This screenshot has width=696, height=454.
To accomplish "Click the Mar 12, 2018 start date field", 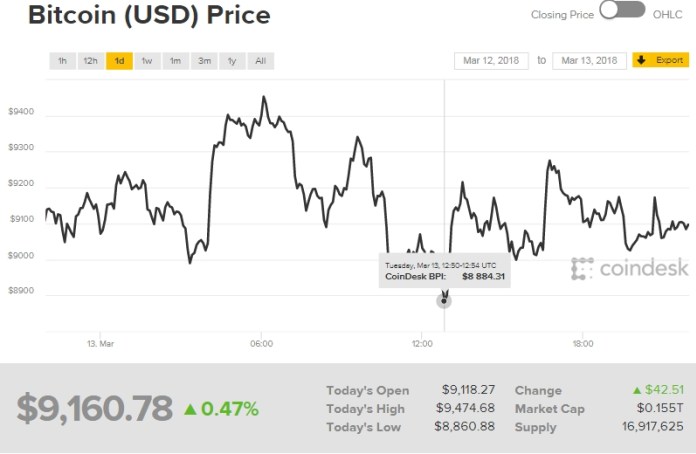I will click(490, 61).
